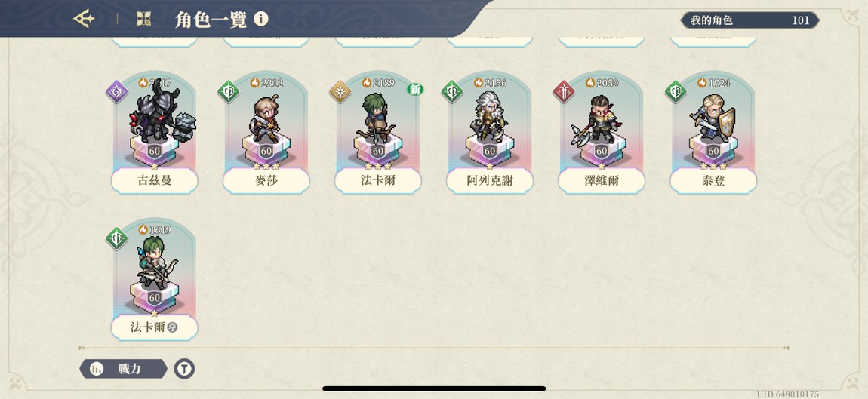This screenshot has width=868, height=399.
Task: Tap the back arrow icon
Action: [x=84, y=19]
